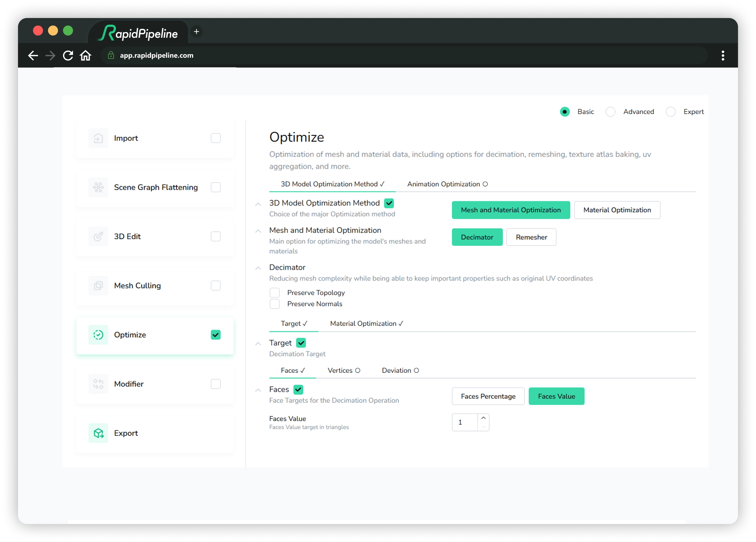Click the Modifier step label
Screen dimensions: 756x542
tap(129, 384)
